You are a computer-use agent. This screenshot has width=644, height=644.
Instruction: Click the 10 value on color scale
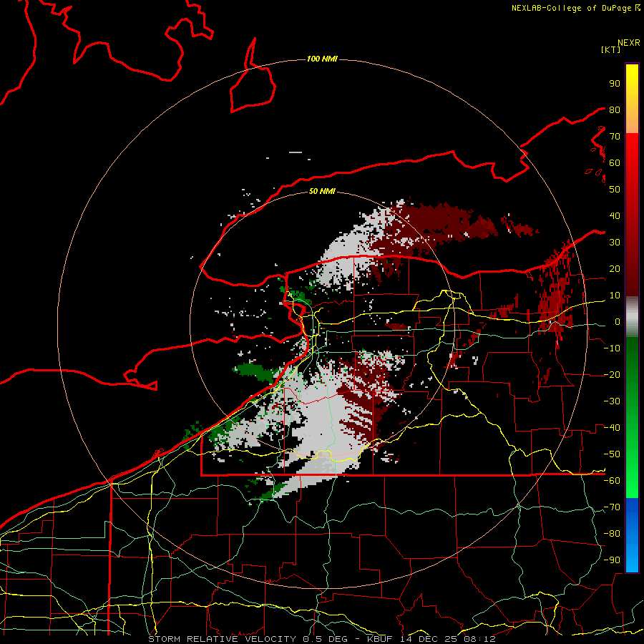coord(615,296)
